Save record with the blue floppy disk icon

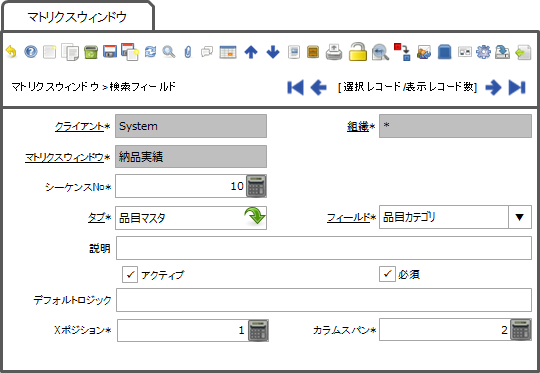point(110,52)
